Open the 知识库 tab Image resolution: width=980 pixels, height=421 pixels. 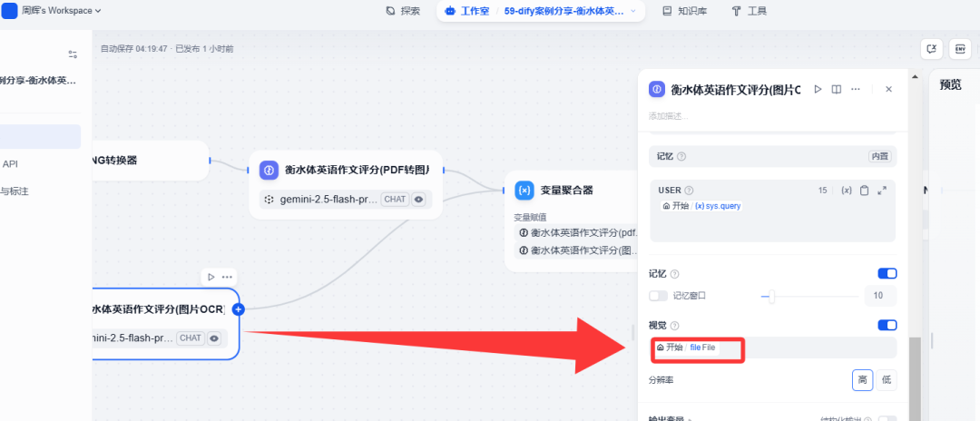pyautogui.click(x=684, y=11)
